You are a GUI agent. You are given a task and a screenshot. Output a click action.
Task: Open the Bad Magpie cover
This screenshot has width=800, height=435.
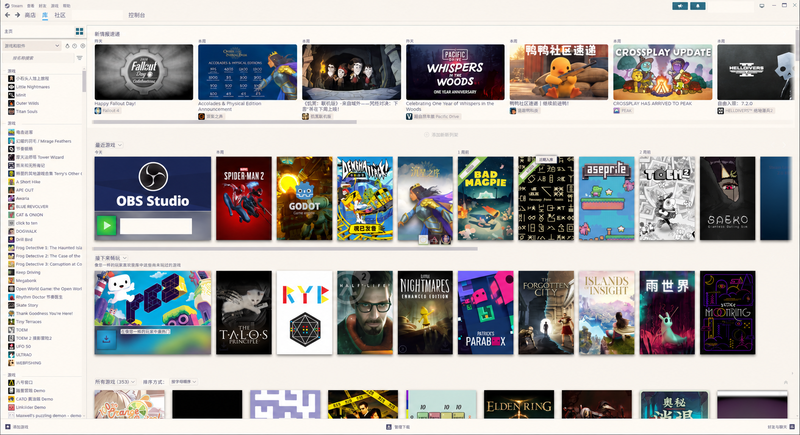click(x=486, y=198)
